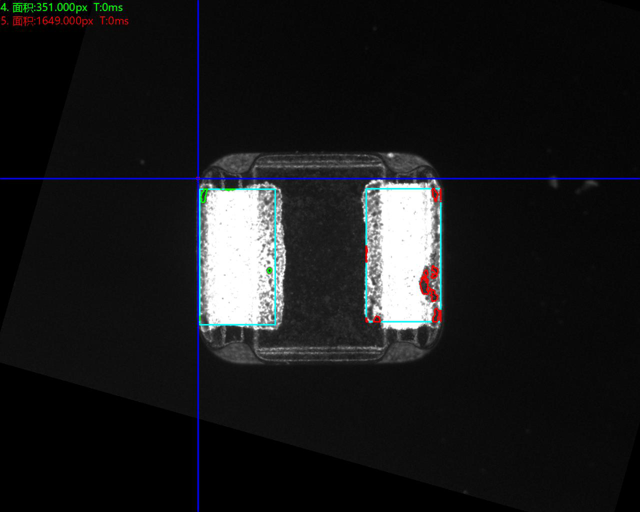Click red defect at right ROI's bottom-left corner

point(370,317)
